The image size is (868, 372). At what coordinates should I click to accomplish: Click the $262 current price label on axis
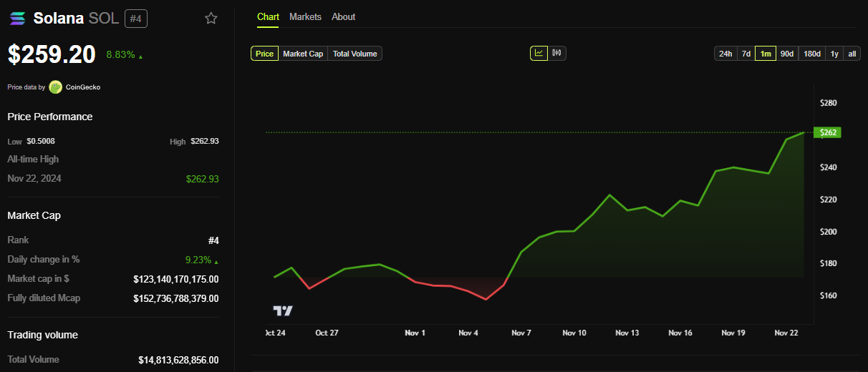829,132
